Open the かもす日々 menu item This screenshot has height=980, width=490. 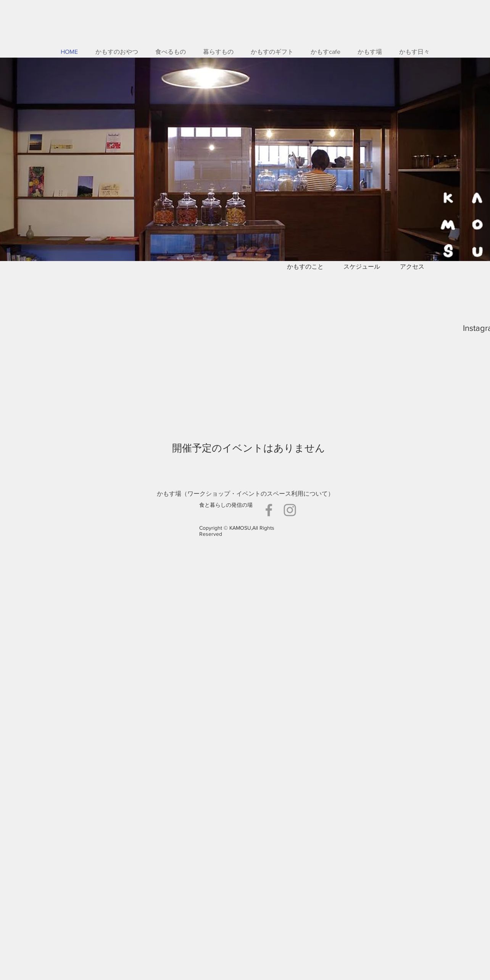click(414, 52)
